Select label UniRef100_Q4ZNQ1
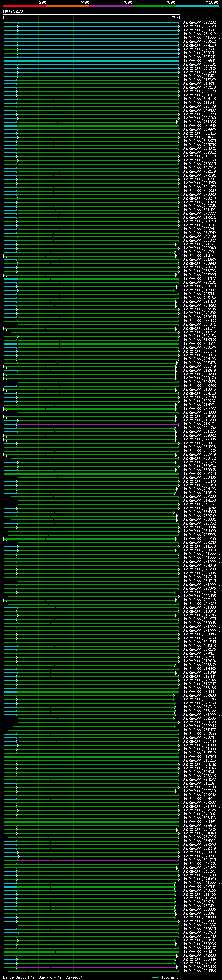Screen dimensions: 222x980 199,886
